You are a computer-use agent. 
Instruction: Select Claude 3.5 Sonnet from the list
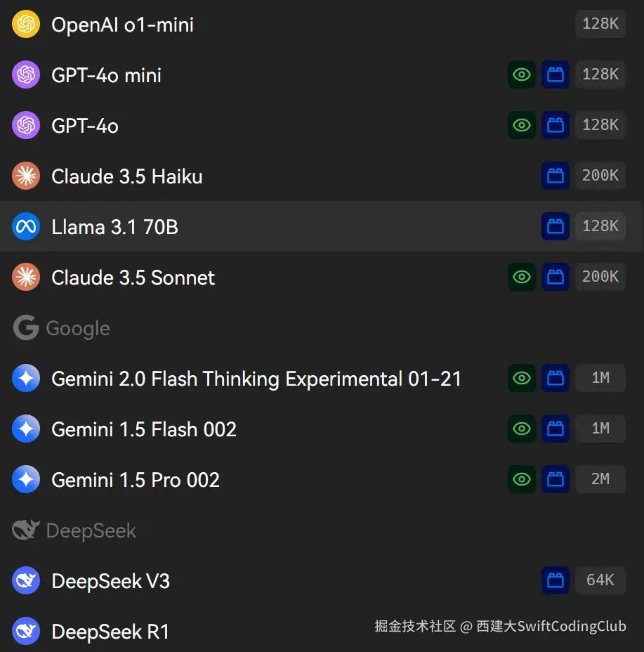click(133, 278)
